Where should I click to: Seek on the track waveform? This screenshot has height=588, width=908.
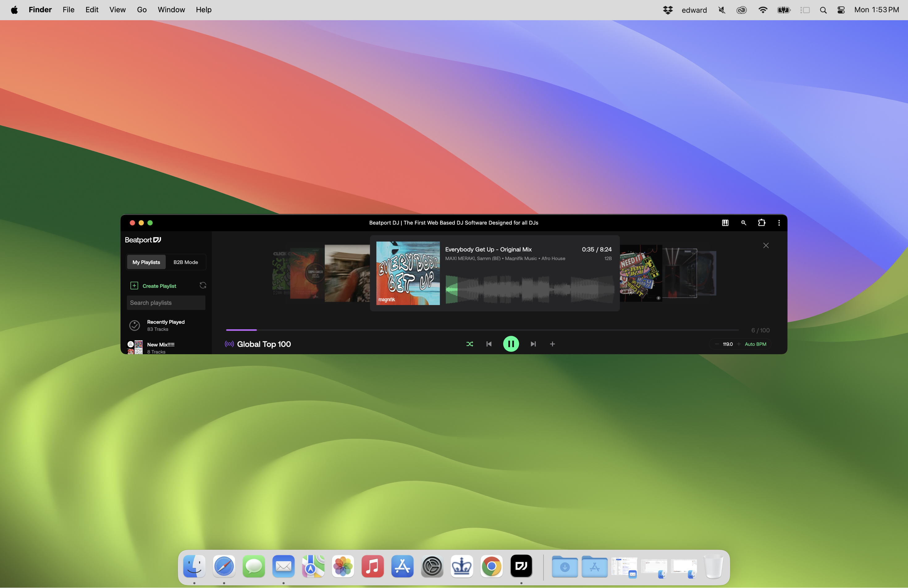[530, 290]
